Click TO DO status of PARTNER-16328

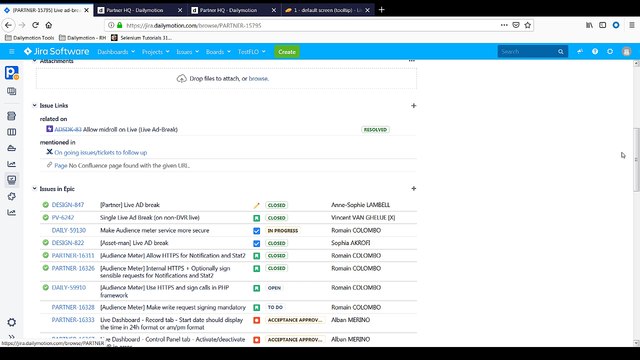point(275,307)
